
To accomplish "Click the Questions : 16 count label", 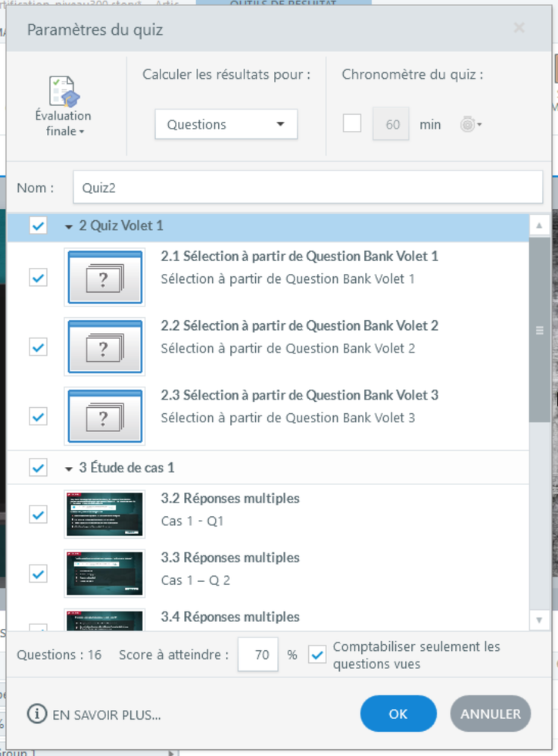I will tap(59, 655).
